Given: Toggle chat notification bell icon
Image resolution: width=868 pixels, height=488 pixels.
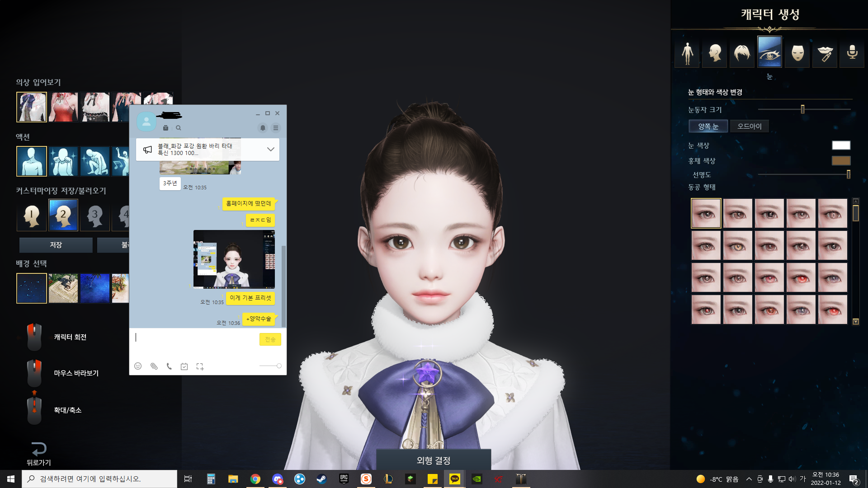Looking at the screenshot, I should [x=263, y=128].
